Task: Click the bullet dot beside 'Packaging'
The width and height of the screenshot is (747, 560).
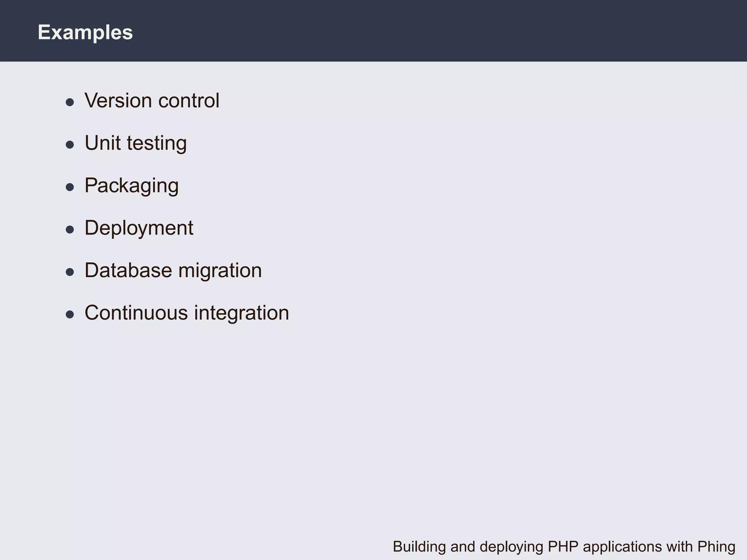Action: (x=70, y=187)
